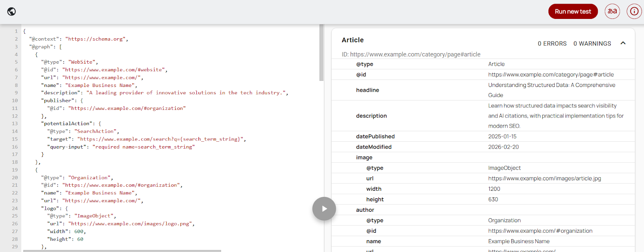Screen dimensions: 644x252
Task: Click the Article heading
Action: (353, 40)
